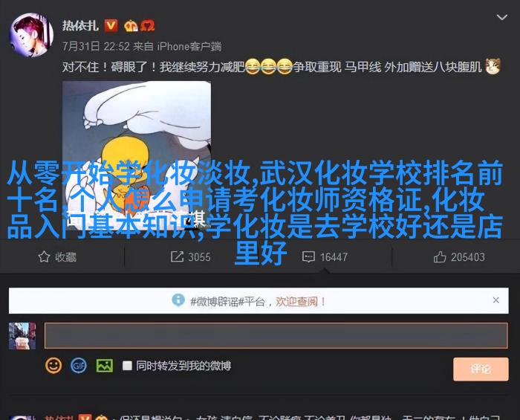Open the post options chevron menu
The image size is (520, 420).
[501, 17]
